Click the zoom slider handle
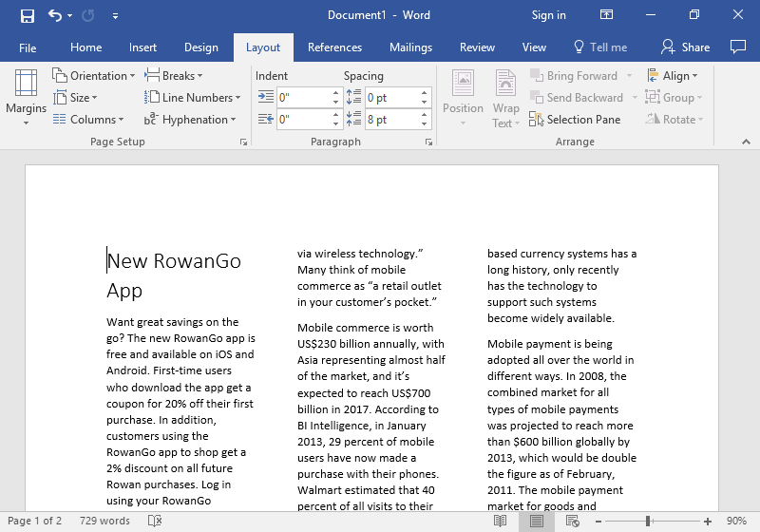Screen dimensions: 760x532 (648, 521)
